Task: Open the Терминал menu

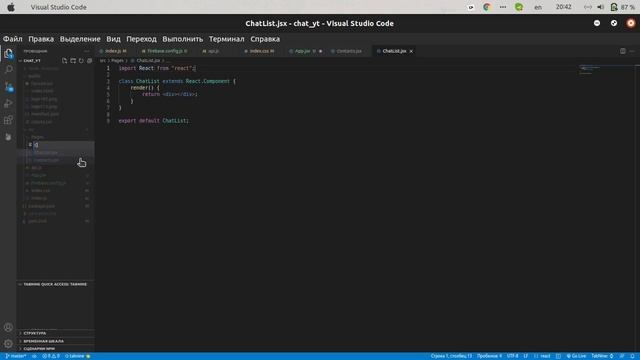Action: click(227, 39)
